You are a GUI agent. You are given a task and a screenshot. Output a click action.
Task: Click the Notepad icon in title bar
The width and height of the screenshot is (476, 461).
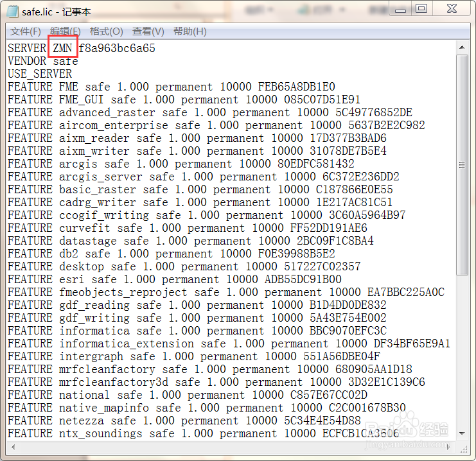click(x=12, y=11)
